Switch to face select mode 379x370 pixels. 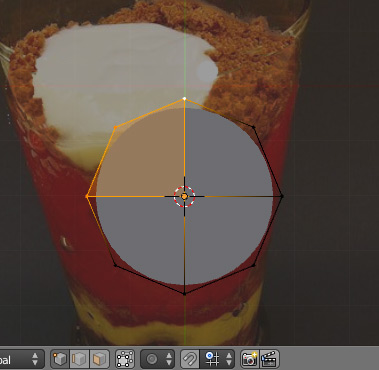point(99,359)
